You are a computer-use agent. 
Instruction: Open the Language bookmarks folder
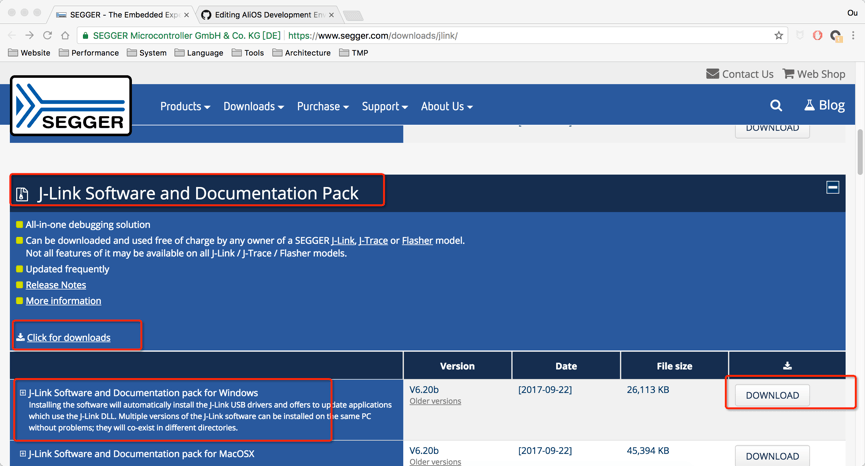coord(199,53)
